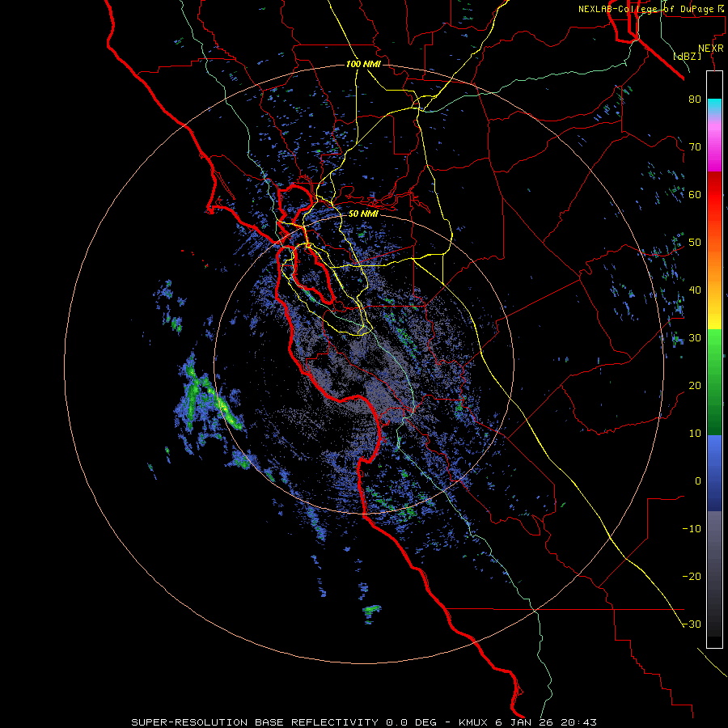This screenshot has width=728, height=728.
Task: Click the 50 value on the dBZ scale
Action: click(x=695, y=243)
